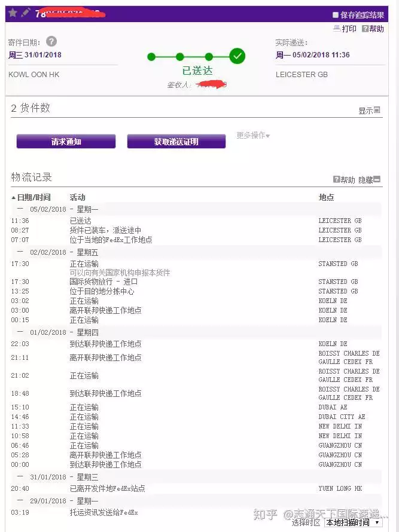Click the second green progress dot
Image resolution: width=399 pixels, height=532 pixels.
tap(180, 57)
